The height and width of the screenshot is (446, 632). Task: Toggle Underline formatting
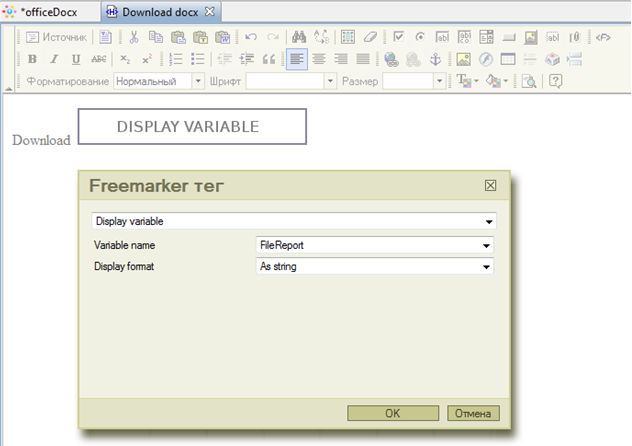pos(76,59)
